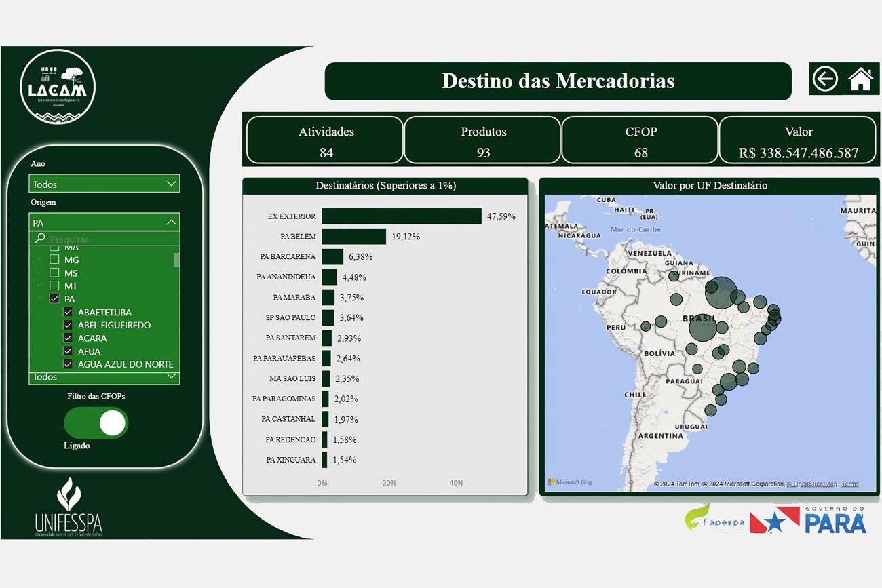882x588 pixels.
Task: Click the search magnifier icon in Origem
Action: click(x=40, y=239)
